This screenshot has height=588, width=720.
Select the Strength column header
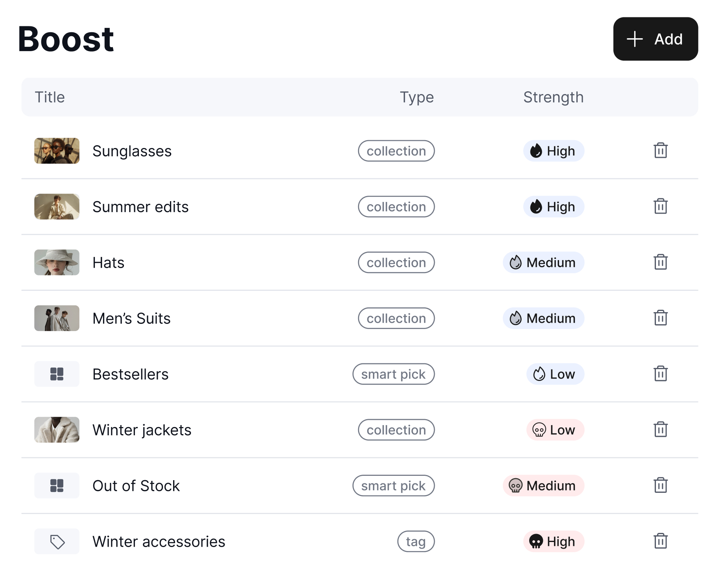point(553,97)
